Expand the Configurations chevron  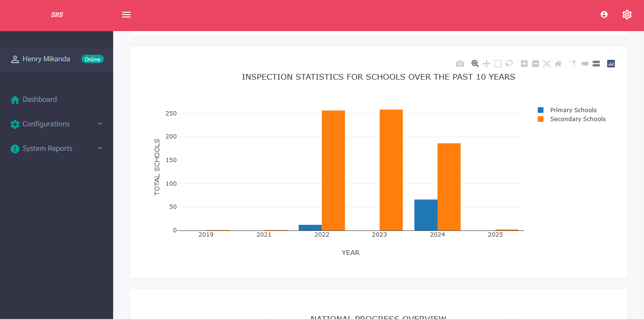(x=100, y=123)
